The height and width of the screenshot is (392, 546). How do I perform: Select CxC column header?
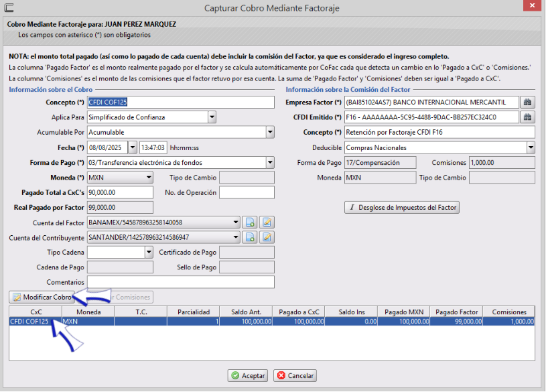point(36,312)
